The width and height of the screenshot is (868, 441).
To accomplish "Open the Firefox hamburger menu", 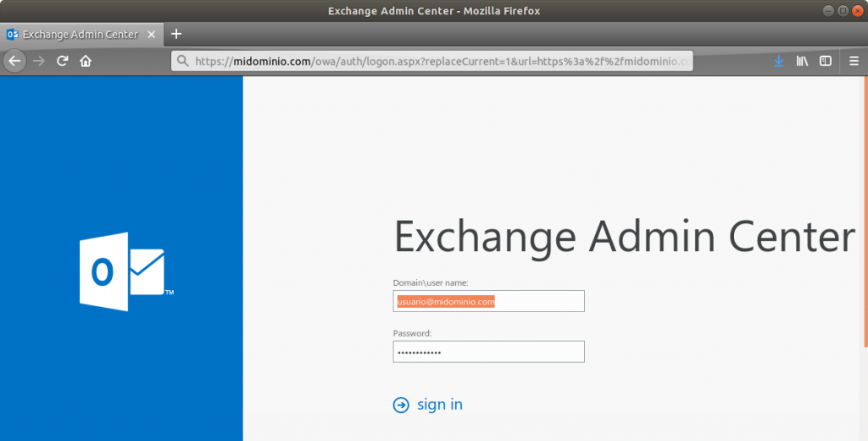I will coord(854,61).
